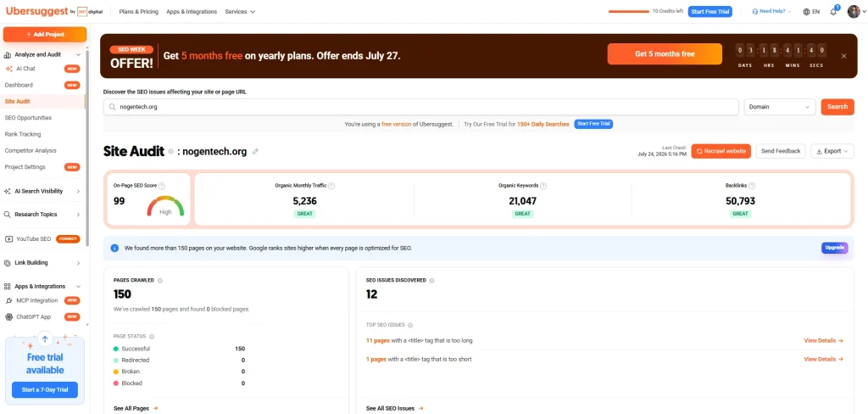This screenshot has height=414, width=868.
Task: Click the SEO Issues Discovered info icon
Action: 431,281
